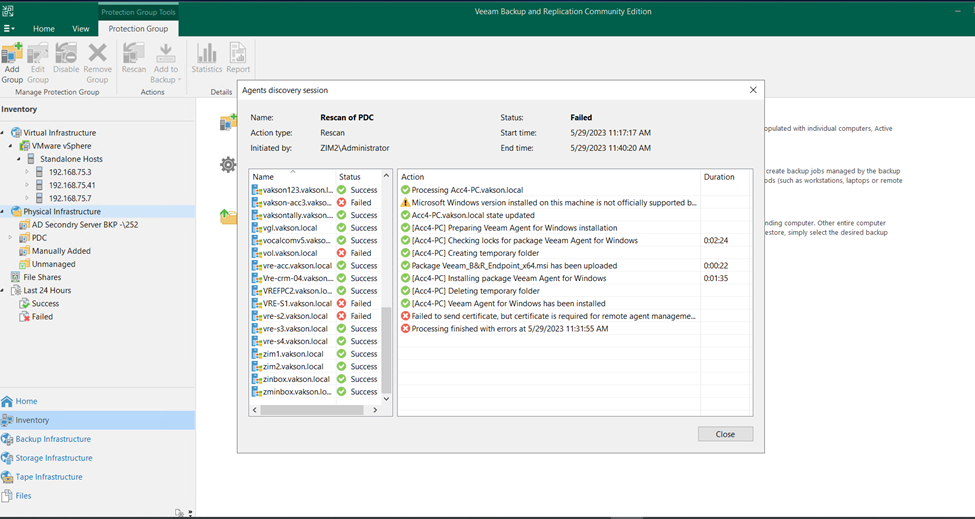Expand host 192.168.75.41 node
975x519 pixels.
27,185
